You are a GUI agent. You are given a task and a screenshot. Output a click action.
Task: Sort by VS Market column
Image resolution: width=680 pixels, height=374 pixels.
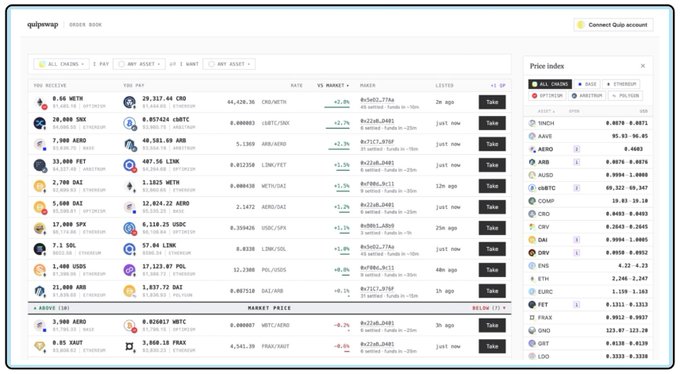[333, 85]
